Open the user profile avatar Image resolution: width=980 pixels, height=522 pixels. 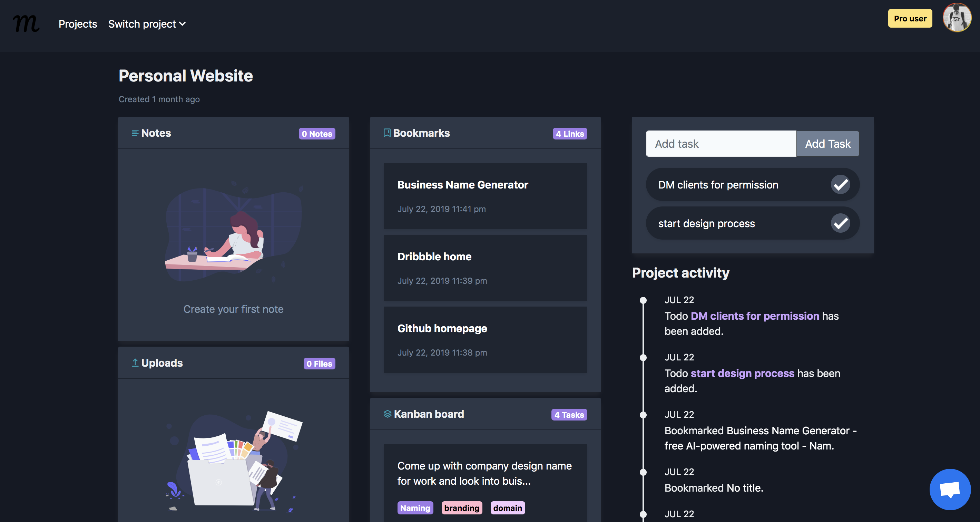pyautogui.click(x=957, y=18)
